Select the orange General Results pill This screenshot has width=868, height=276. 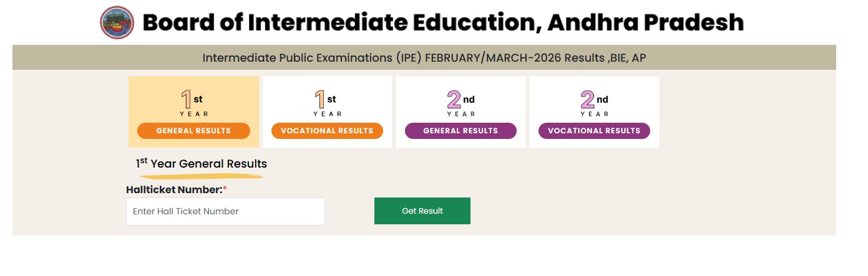pyautogui.click(x=193, y=131)
